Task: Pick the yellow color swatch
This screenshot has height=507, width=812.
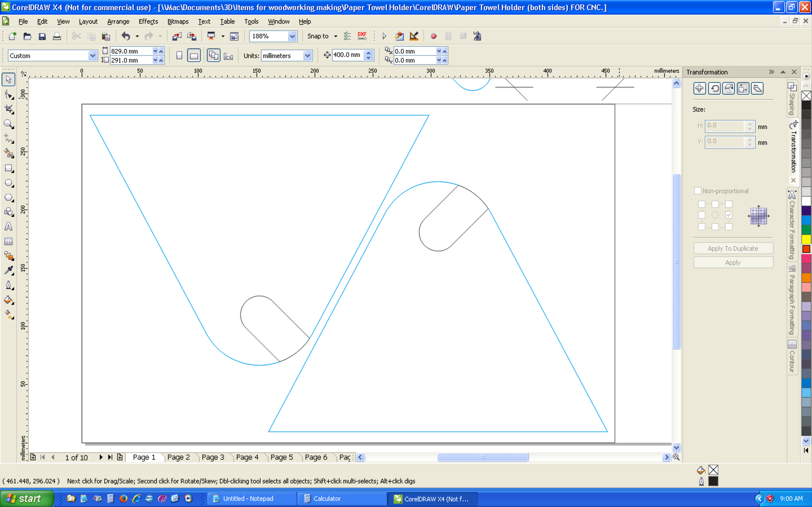Action: (x=806, y=239)
